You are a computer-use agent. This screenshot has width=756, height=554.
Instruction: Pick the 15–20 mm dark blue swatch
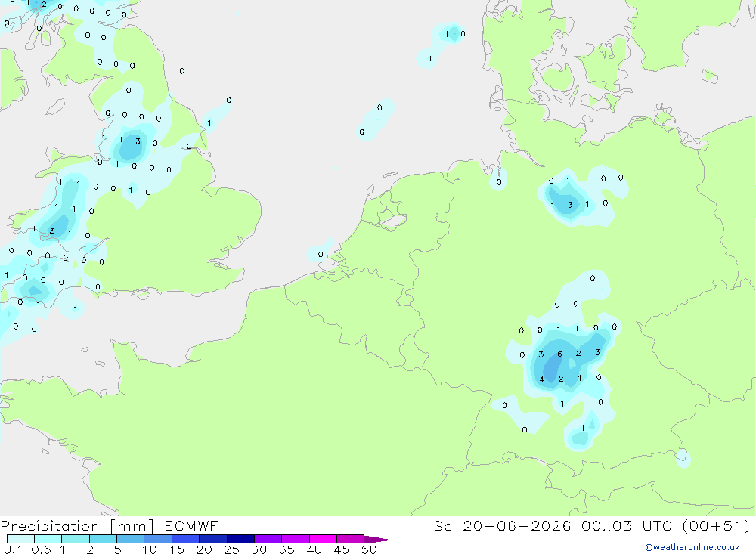pos(185,539)
